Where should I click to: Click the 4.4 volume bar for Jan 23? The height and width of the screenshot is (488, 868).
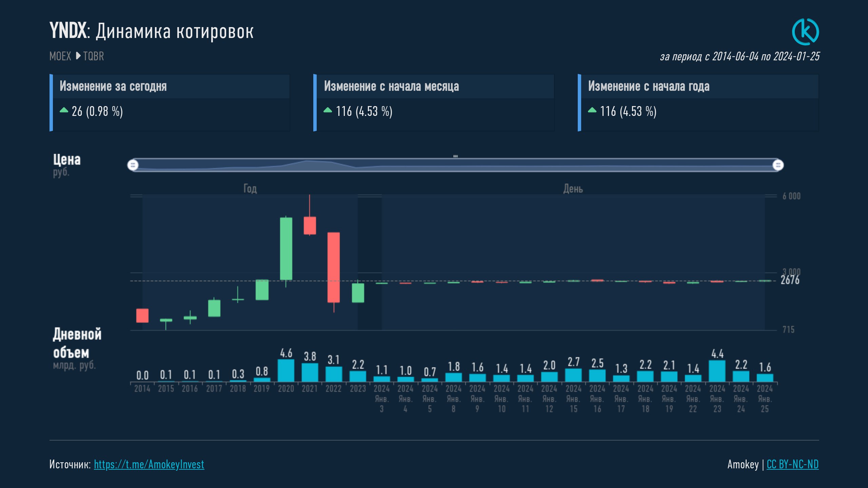717,371
